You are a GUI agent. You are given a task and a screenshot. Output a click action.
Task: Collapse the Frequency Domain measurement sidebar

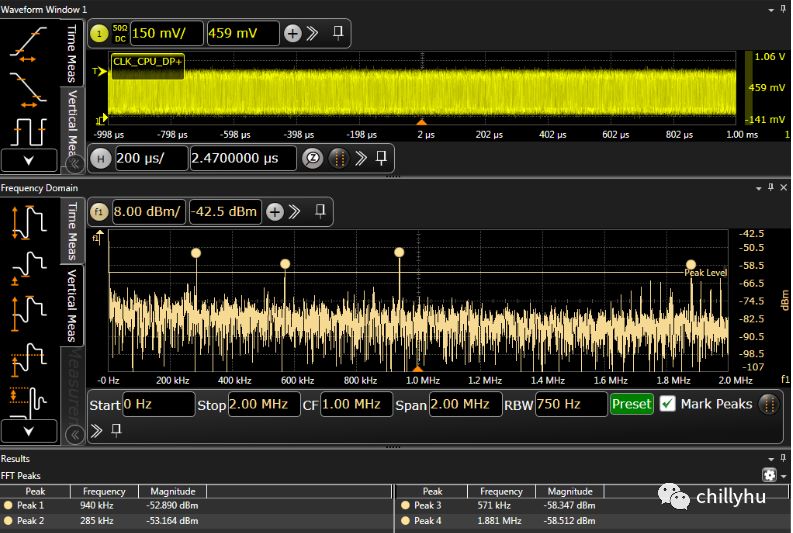tap(73, 434)
